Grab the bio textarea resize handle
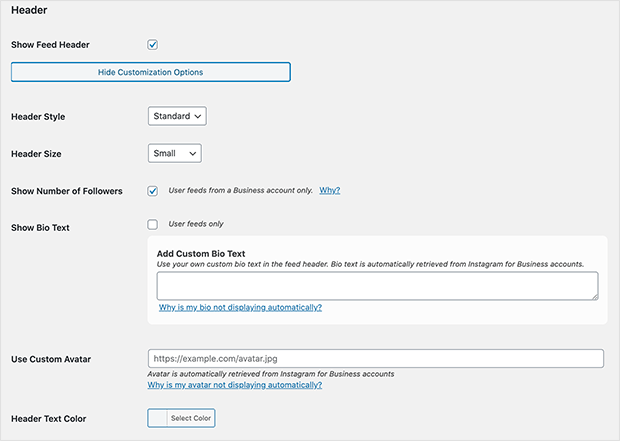The width and height of the screenshot is (620, 441). [x=595, y=297]
